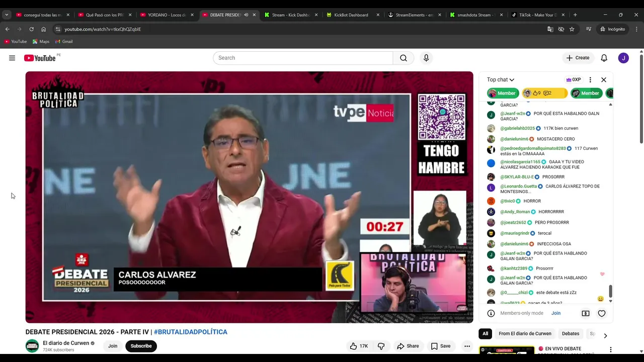Image resolution: width=644 pixels, height=362 pixels.
Task: Like the video with thumbs up
Action: click(x=359, y=346)
